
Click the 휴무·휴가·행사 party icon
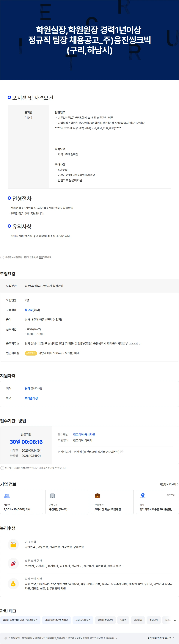[x=13, y=563]
